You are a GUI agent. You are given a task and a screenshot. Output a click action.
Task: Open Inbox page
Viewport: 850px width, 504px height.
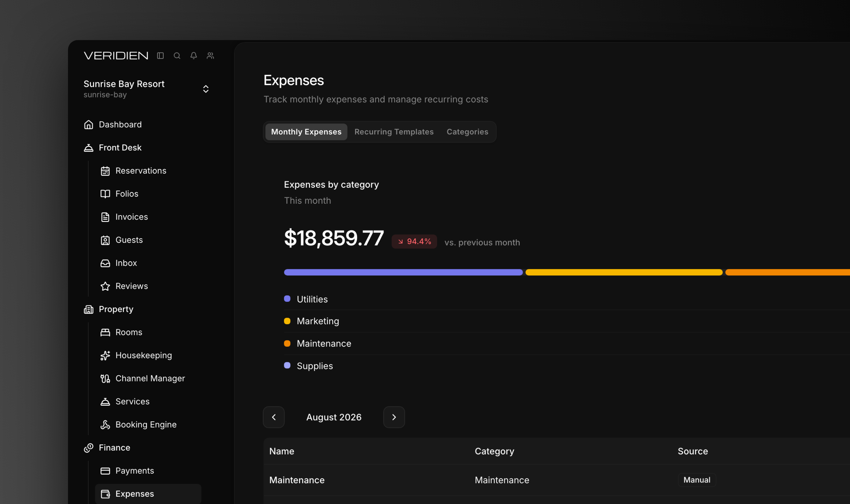coord(126,263)
